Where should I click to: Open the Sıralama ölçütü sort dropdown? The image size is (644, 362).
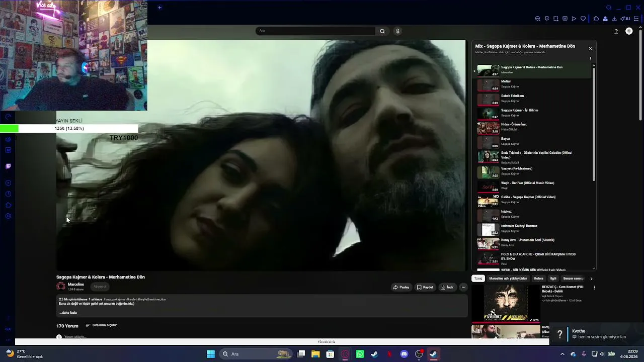click(101, 325)
